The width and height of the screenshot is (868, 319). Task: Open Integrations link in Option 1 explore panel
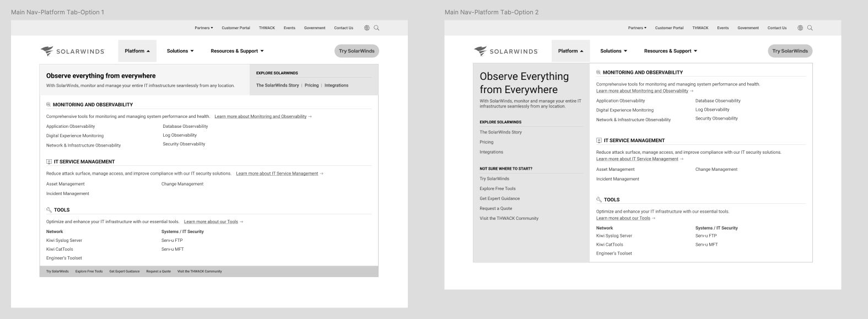pos(336,85)
